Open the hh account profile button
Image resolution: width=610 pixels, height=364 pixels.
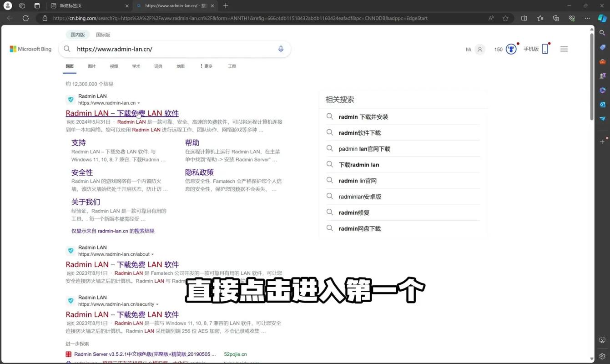click(x=475, y=49)
